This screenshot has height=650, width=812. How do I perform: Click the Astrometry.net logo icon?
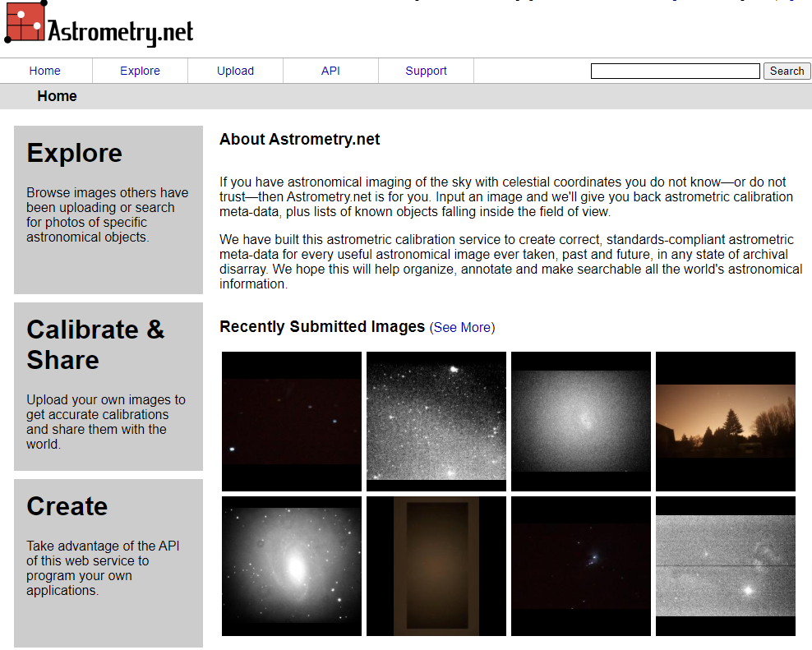25,22
